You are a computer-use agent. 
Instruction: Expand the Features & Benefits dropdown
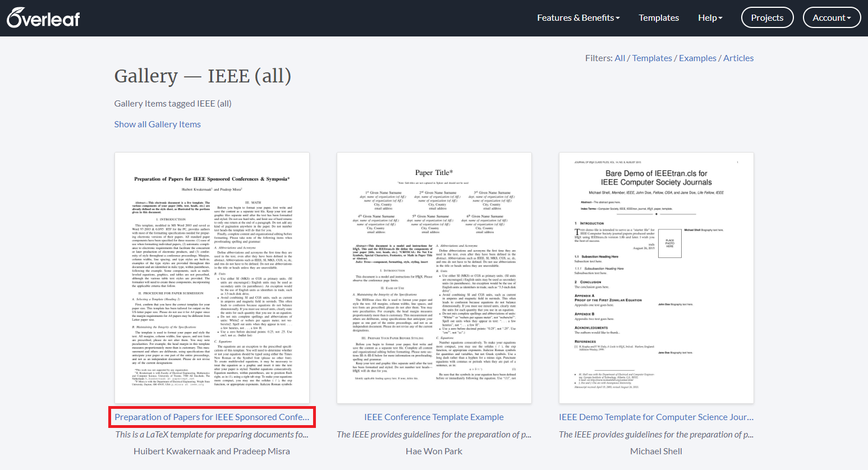[x=578, y=18]
